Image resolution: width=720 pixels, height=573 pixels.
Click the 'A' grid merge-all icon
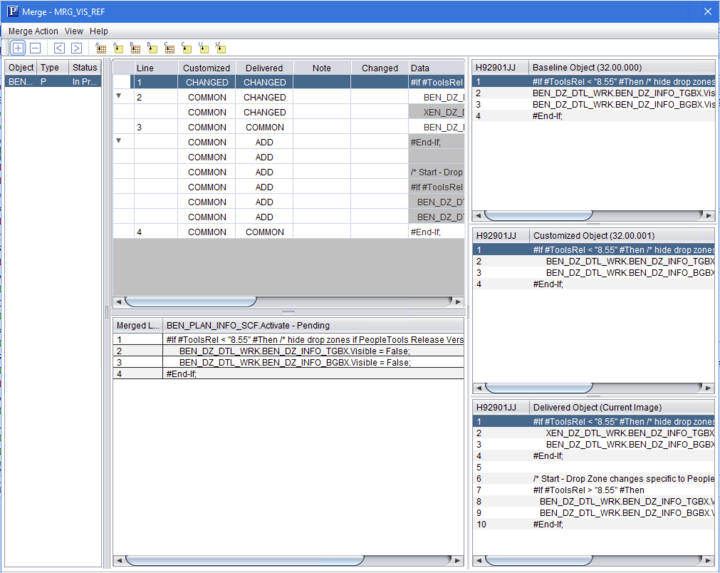pos(101,48)
